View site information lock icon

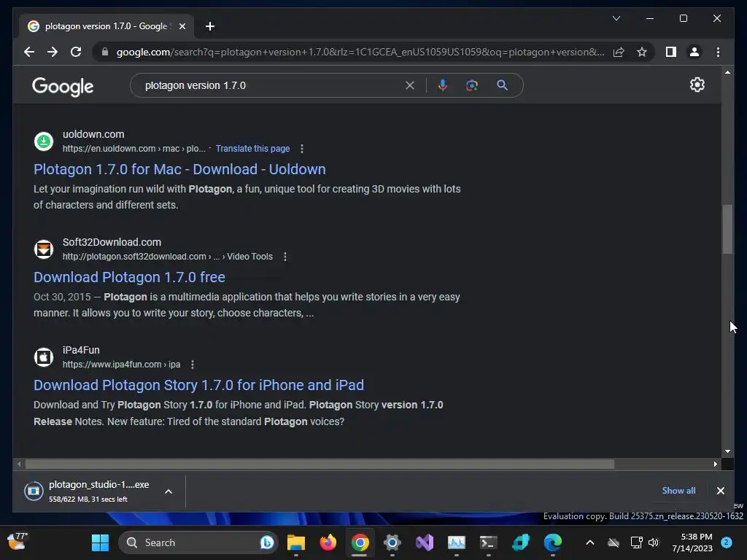(105, 52)
